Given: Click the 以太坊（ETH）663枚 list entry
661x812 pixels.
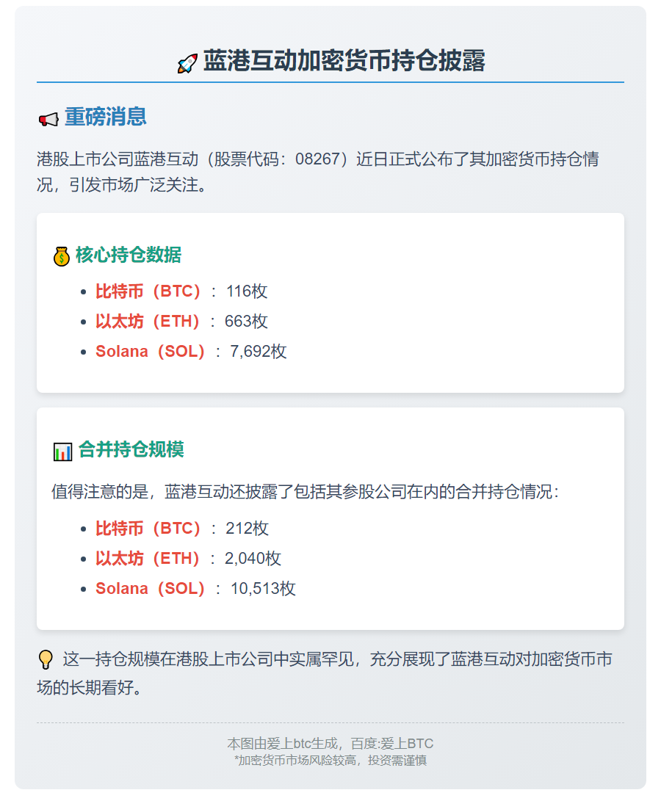Looking at the screenshot, I should tap(181, 322).
